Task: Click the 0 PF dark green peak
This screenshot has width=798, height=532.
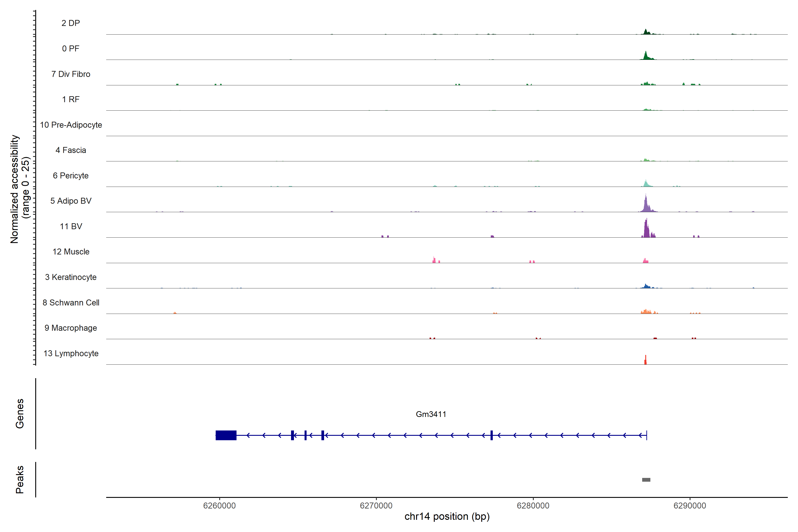Action: [x=646, y=56]
